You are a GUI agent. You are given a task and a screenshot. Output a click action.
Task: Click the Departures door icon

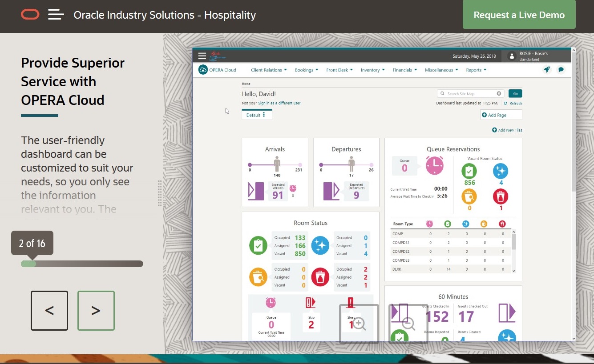pos(331,191)
